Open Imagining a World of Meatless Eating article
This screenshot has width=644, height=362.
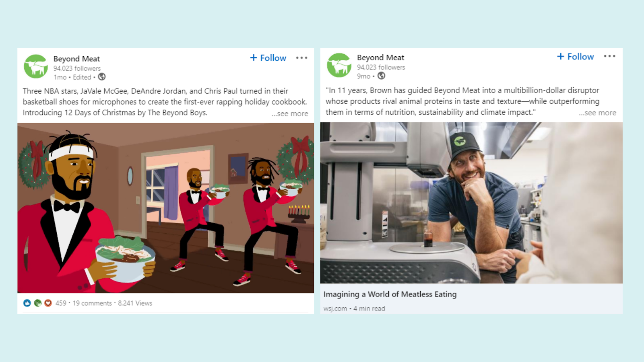tap(390, 294)
